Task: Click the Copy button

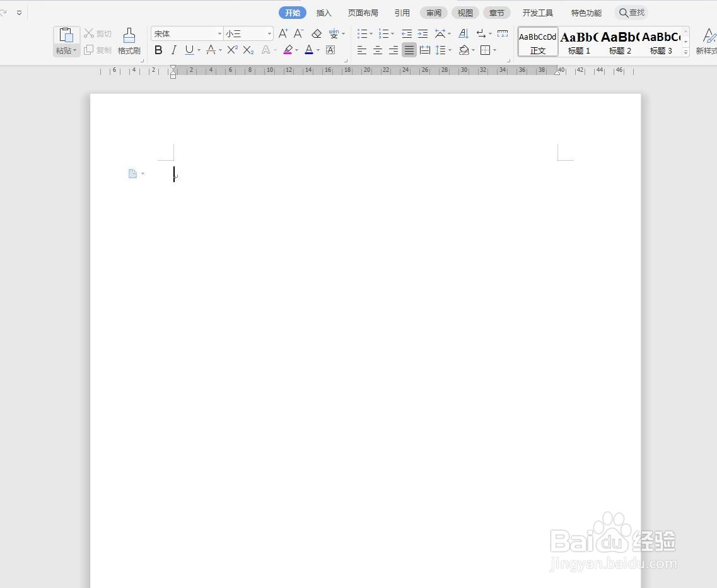Action: tap(97, 50)
